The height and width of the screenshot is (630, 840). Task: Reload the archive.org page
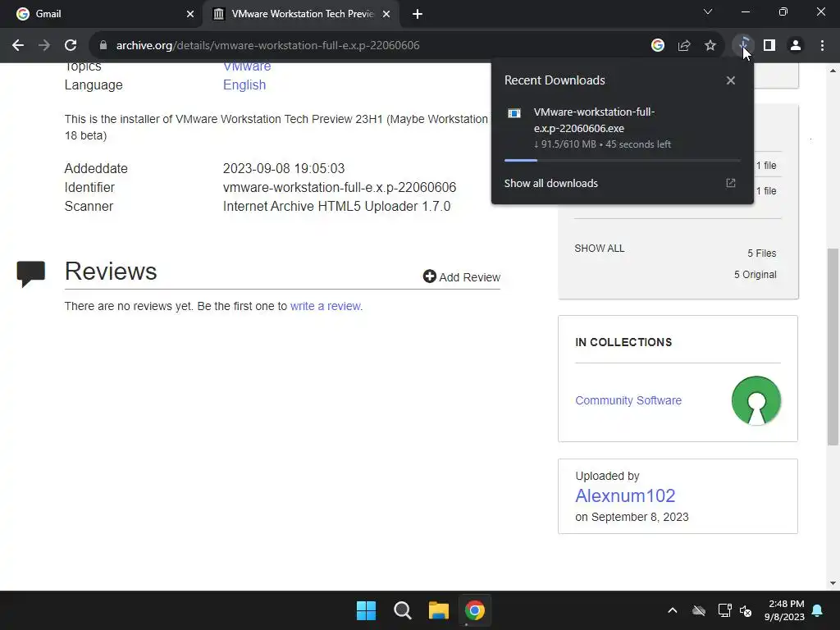tap(71, 46)
